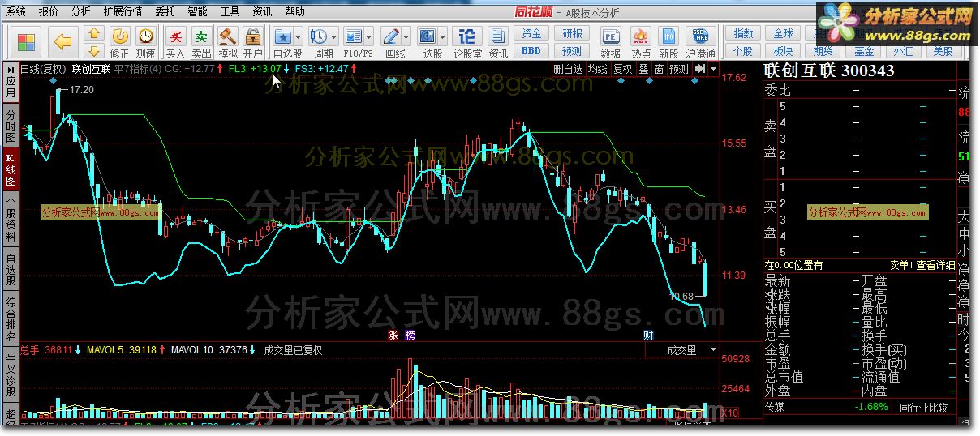The height and width of the screenshot is (436, 980).
Task: Toggle 预测 forecast in the chart toolbar
Action: (x=678, y=69)
